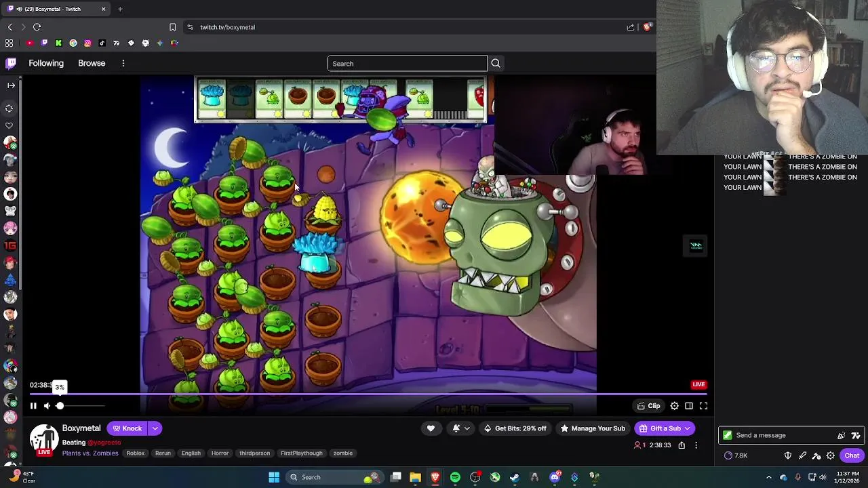Open the Following page
The height and width of the screenshot is (488, 868).
point(46,63)
